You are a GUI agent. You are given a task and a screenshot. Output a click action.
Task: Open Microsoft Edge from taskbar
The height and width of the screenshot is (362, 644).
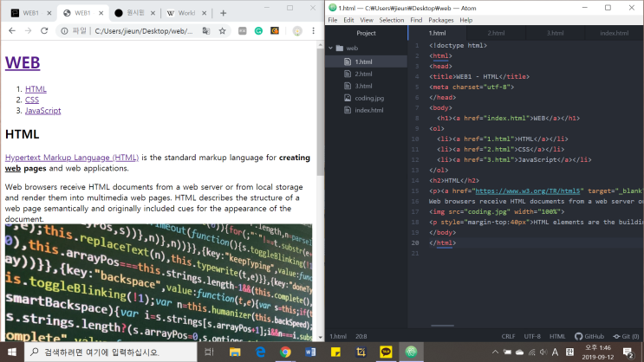[260, 352]
